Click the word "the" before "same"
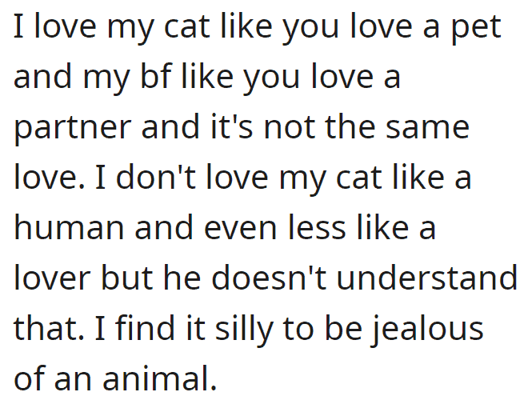532x412 pixels. 350,126
